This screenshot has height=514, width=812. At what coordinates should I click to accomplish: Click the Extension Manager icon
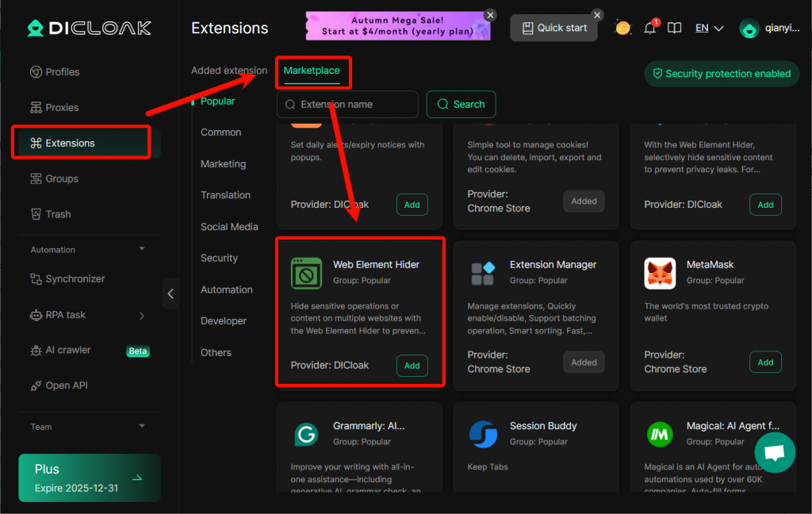(x=483, y=273)
